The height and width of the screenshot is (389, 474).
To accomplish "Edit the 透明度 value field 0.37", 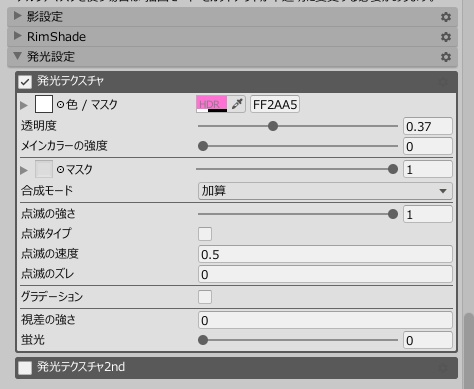I will 428,126.
